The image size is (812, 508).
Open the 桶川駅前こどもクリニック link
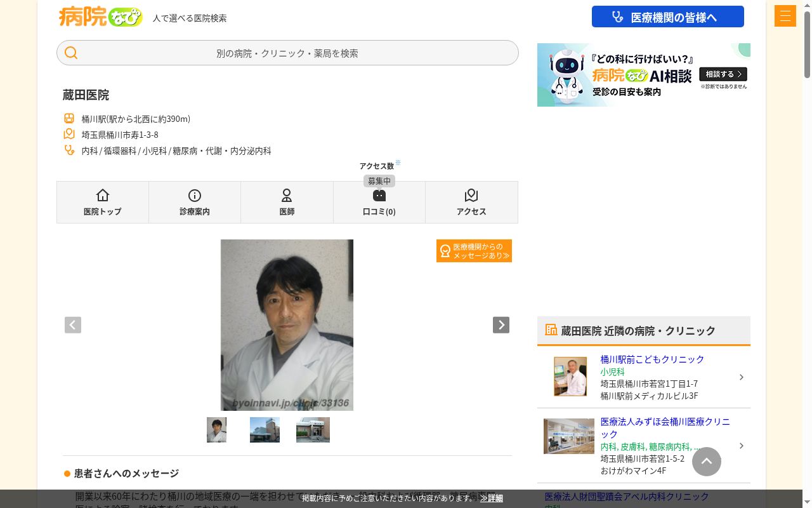click(x=652, y=359)
